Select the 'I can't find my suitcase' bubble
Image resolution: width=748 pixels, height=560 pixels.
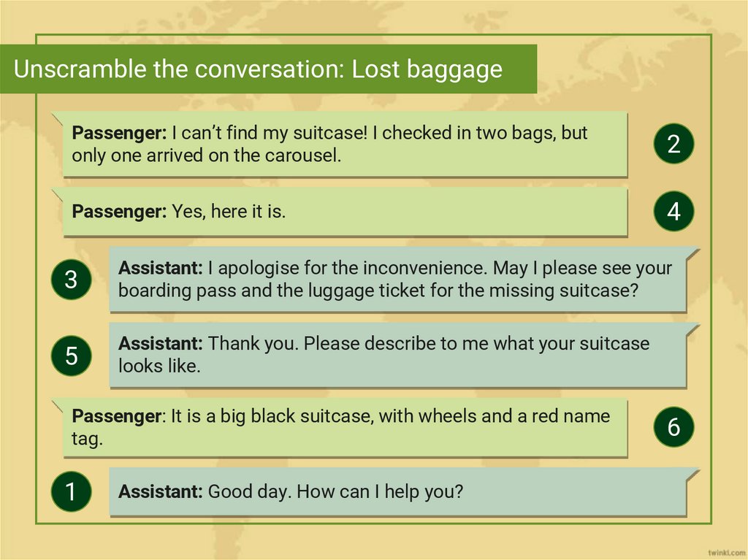tap(344, 145)
